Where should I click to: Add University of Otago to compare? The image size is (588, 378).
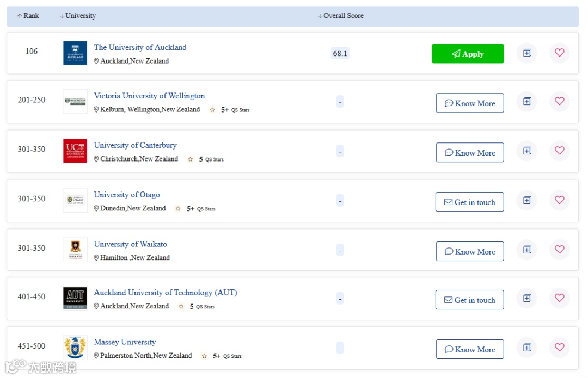pos(526,200)
